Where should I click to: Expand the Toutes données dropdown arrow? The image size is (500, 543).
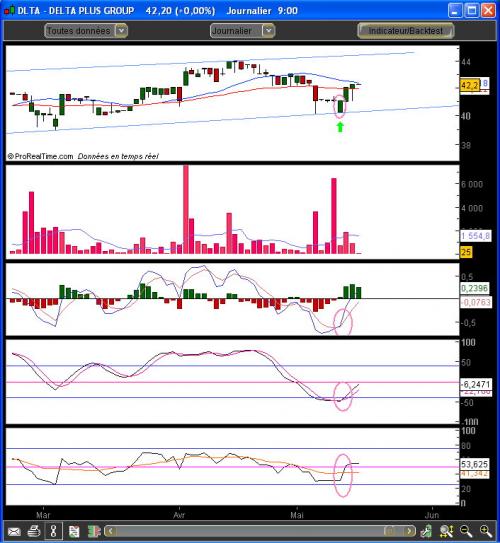[121, 31]
